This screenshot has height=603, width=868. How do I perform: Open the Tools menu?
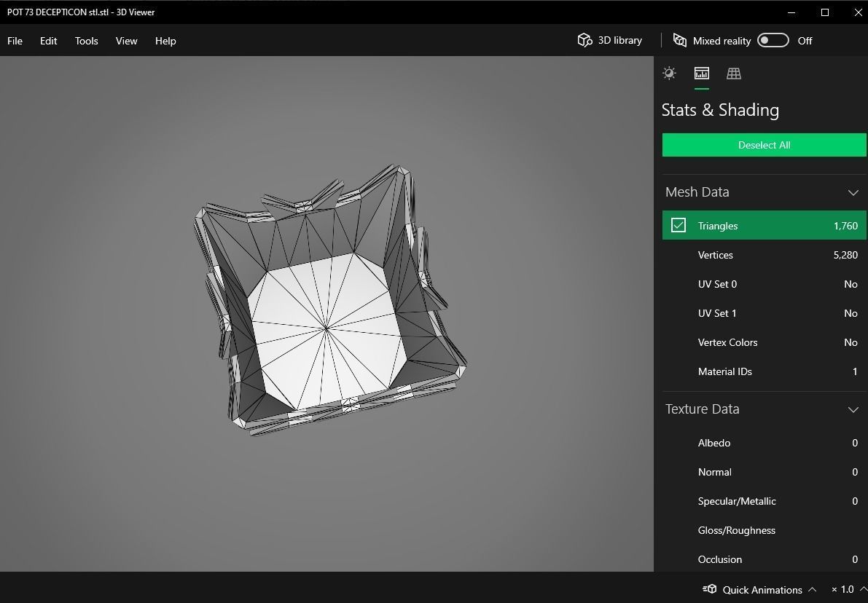[86, 41]
